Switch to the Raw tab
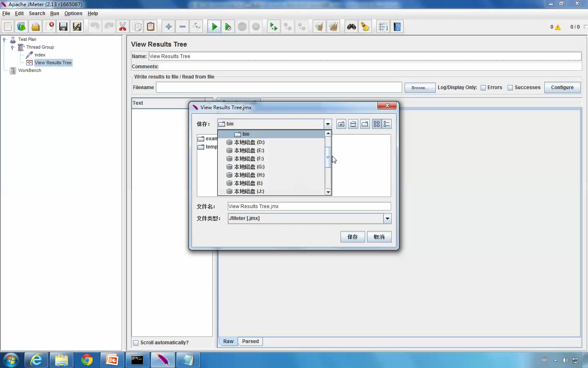 tap(228, 341)
